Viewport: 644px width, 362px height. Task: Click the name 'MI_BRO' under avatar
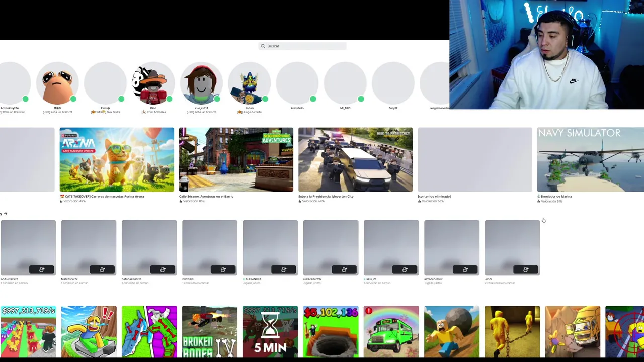tap(345, 108)
